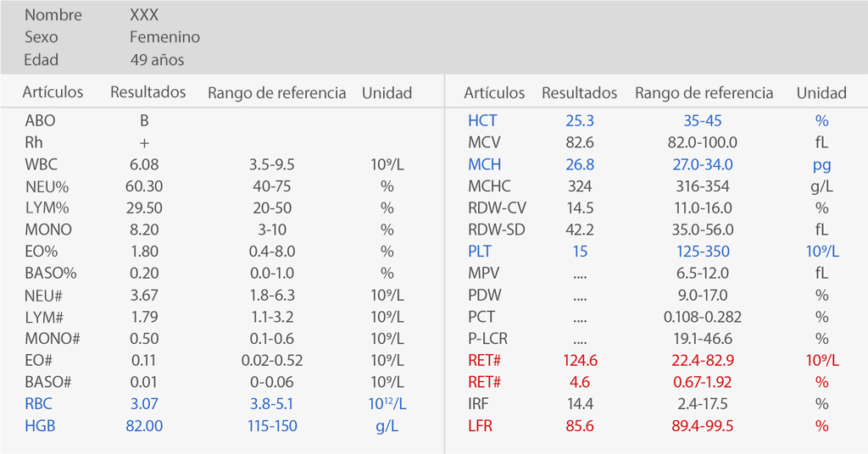Viewport: 868px width, 454px height.
Task: Select the Edad value 49 años
Action: click(157, 60)
